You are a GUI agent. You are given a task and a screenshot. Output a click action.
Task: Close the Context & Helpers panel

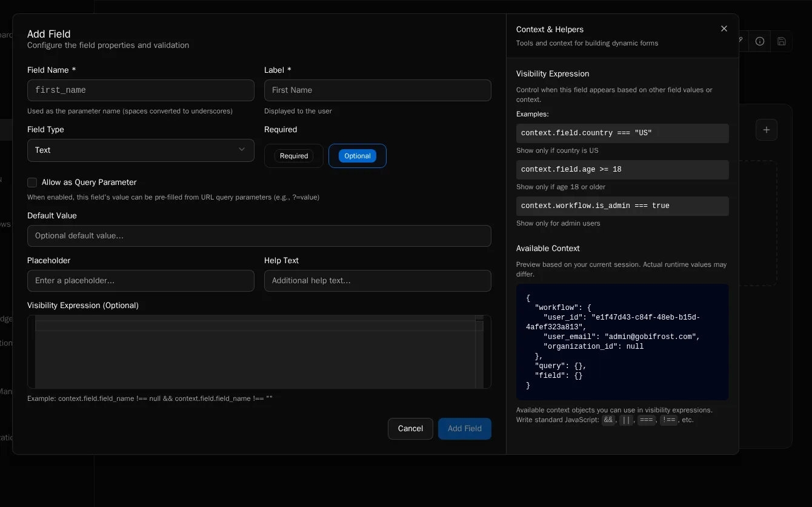[x=724, y=29]
